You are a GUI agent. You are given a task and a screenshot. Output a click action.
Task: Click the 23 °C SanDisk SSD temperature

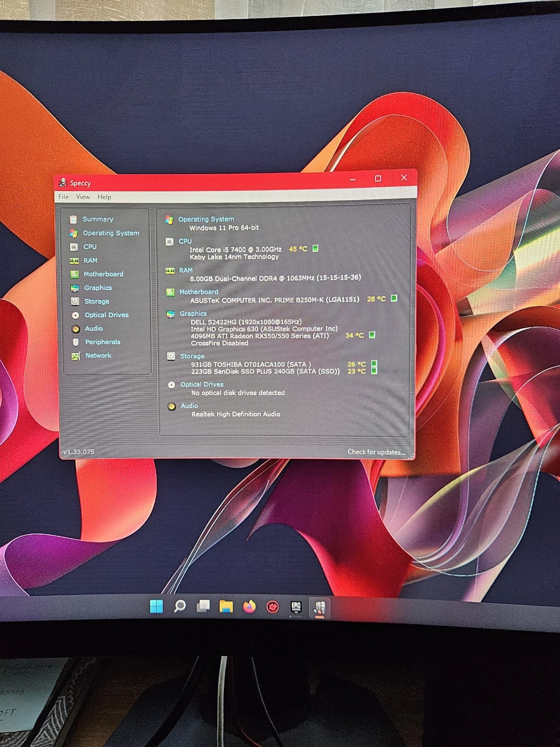357,371
